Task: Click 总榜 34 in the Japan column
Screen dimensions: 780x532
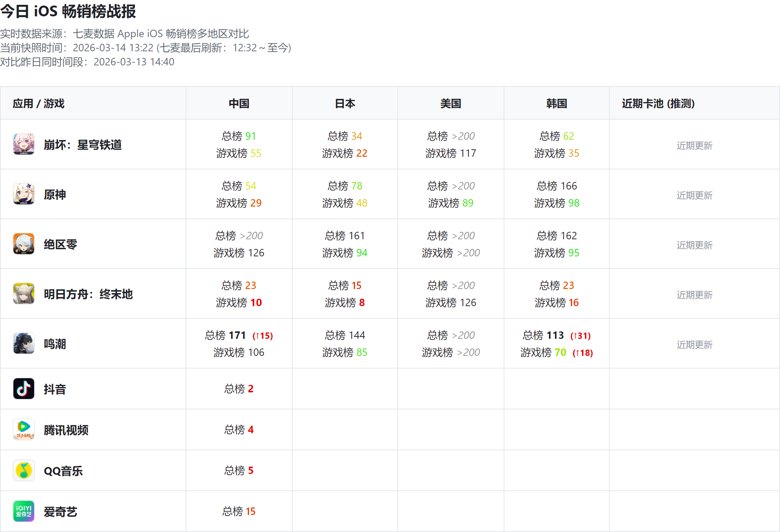Action: 345,136
